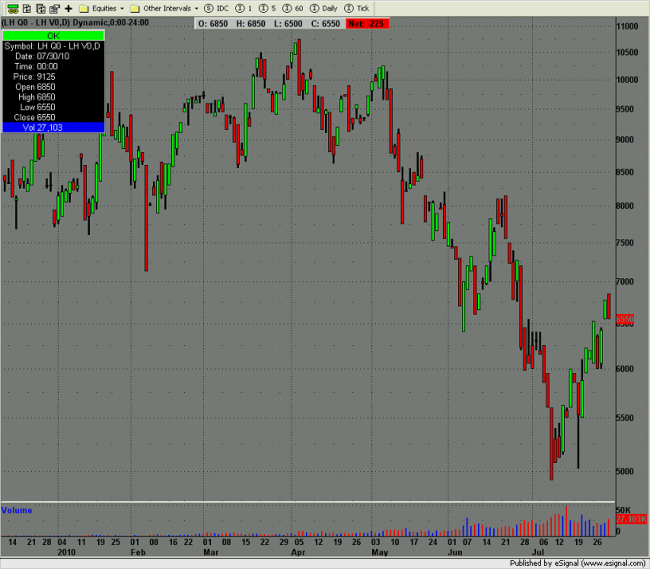This screenshot has height=569, width=650.
Task: Click the green chart icon in the toolbar
Action: coord(13,8)
